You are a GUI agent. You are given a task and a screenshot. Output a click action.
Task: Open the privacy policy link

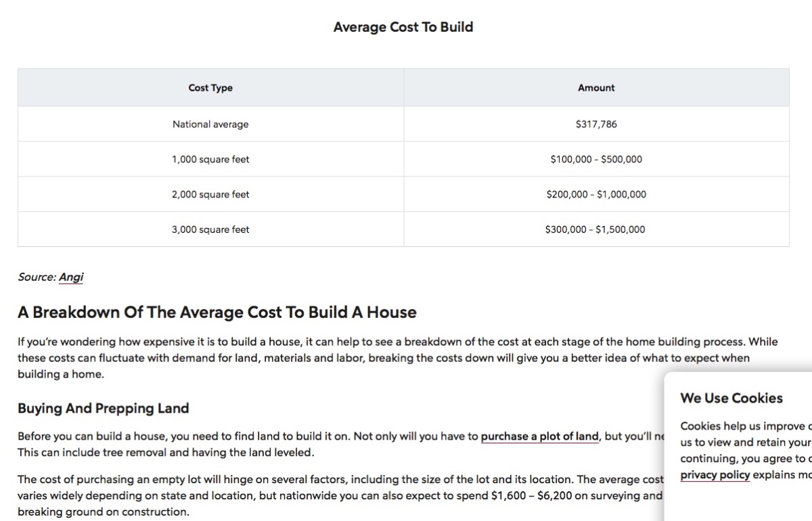[715, 475]
